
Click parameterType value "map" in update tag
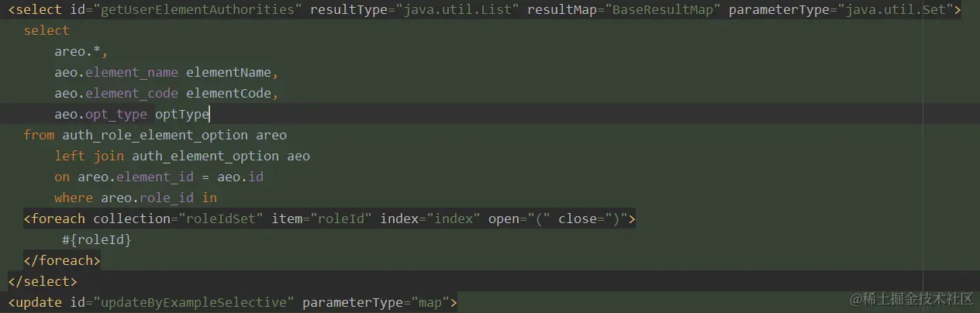(x=430, y=302)
